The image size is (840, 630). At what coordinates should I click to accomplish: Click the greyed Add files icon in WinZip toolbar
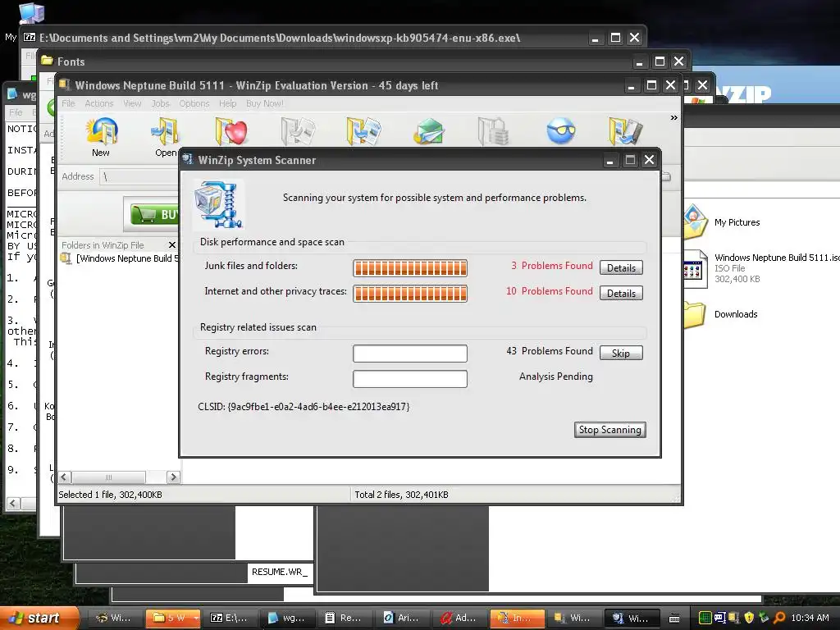click(x=298, y=132)
